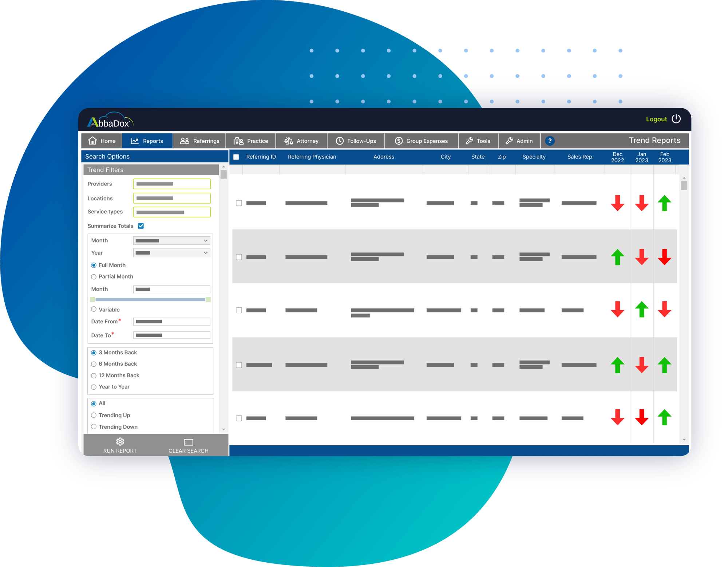
Task: Click the partial month range slider bar
Action: tap(150, 299)
